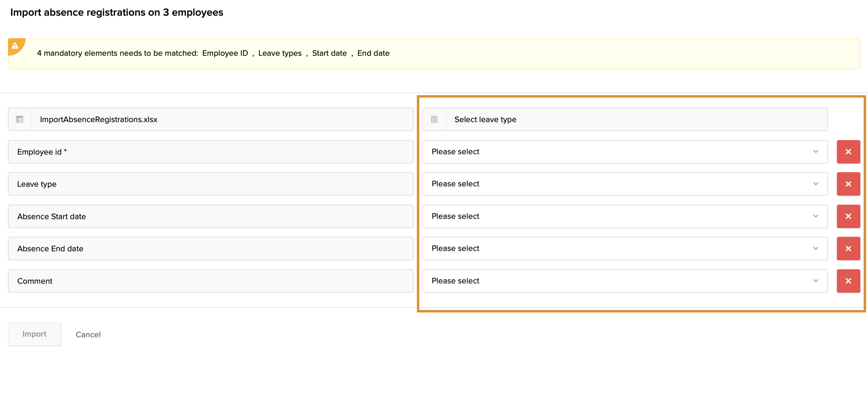Remove the Absence Start date row
Viewport: 868px width, 400px height.
848,216
